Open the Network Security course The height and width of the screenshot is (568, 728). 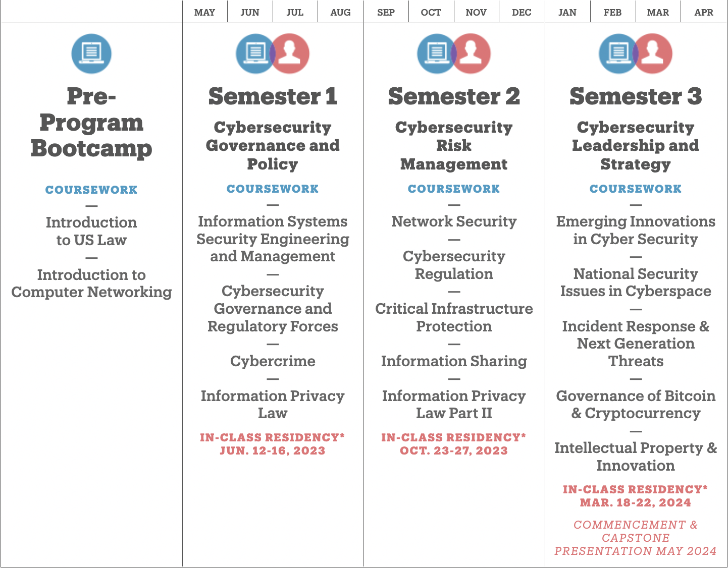(x=454, y=221)
